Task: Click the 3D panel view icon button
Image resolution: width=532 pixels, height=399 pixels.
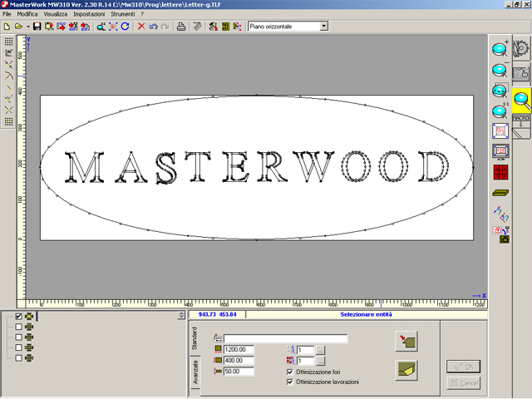Action: [406, 371]
